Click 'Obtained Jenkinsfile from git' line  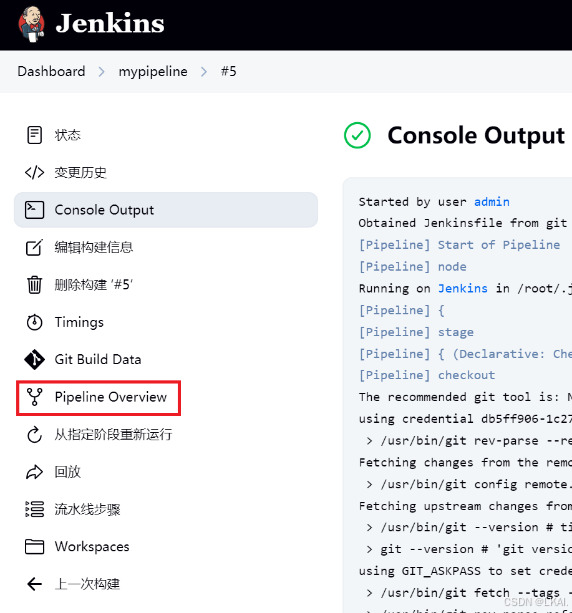463,223
